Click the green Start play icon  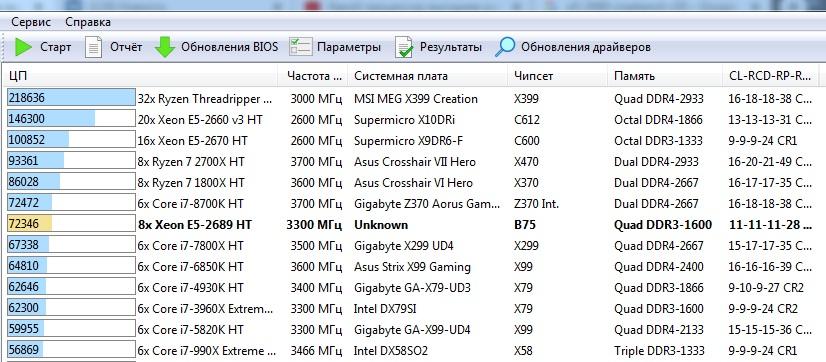23,47
